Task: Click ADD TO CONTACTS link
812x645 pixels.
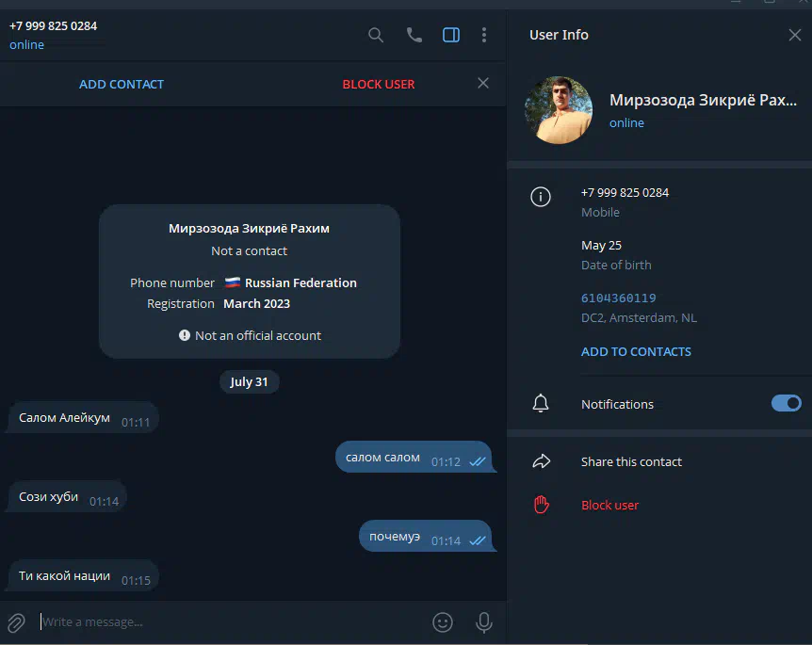Action: (x=636, y=352)
